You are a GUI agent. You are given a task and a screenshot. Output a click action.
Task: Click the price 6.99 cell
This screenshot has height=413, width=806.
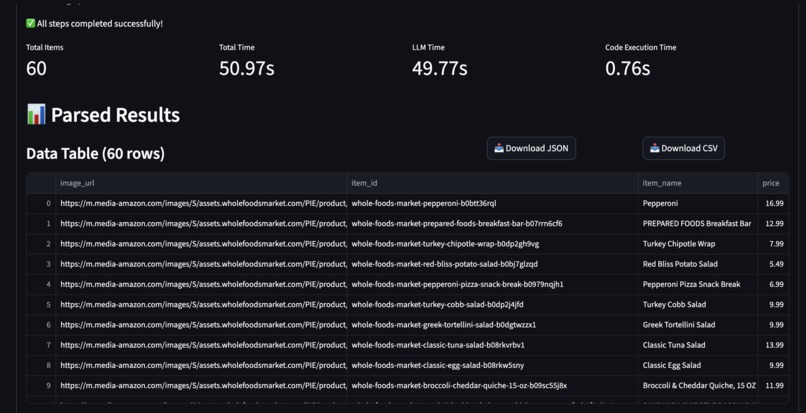click(773, 284)
